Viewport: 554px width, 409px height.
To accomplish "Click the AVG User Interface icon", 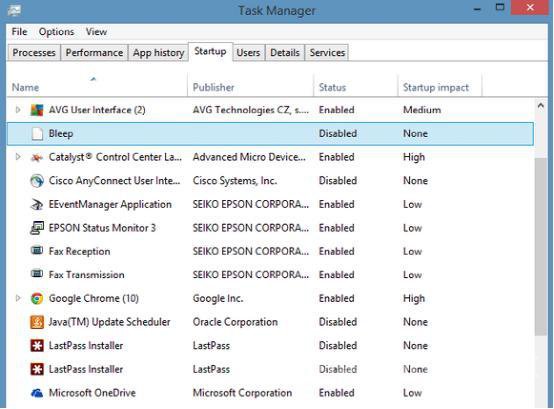I will pos(37,110).
